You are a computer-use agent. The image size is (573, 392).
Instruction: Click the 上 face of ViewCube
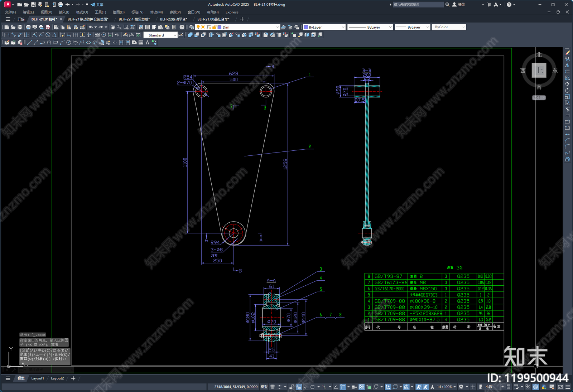click(x=539, y=71)
